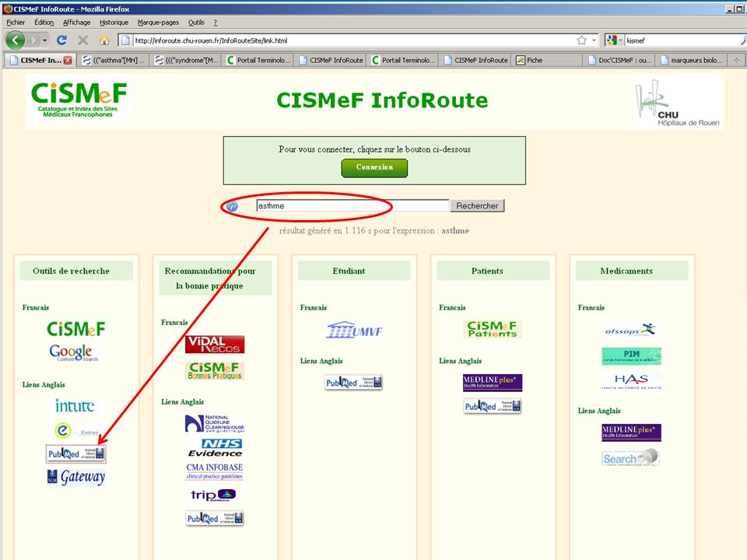
Task: Switch to the Fiche tab
Action: coord(547,60)
